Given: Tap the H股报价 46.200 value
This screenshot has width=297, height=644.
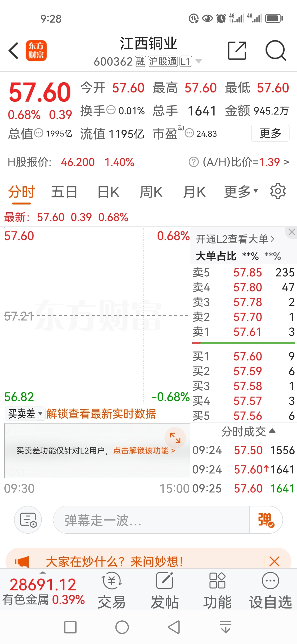Looking at the screenshot, I should tap(78, 162).
